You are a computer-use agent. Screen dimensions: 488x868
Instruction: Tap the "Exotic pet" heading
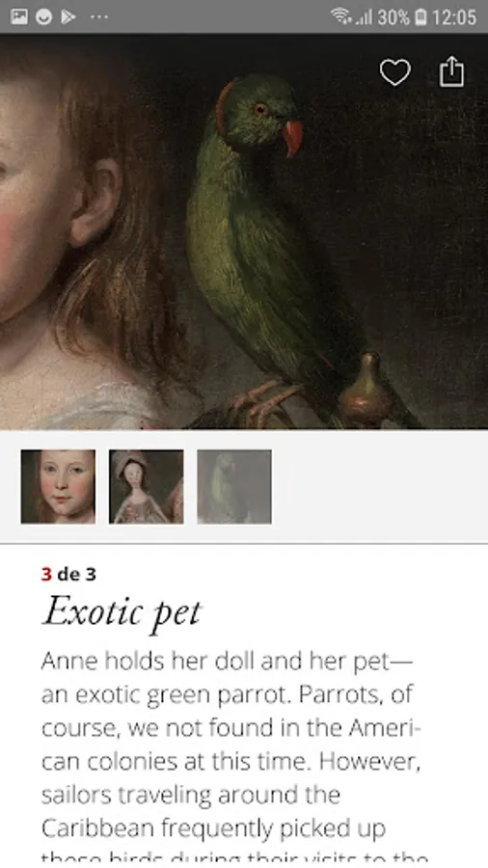click(x=122, y=612)
